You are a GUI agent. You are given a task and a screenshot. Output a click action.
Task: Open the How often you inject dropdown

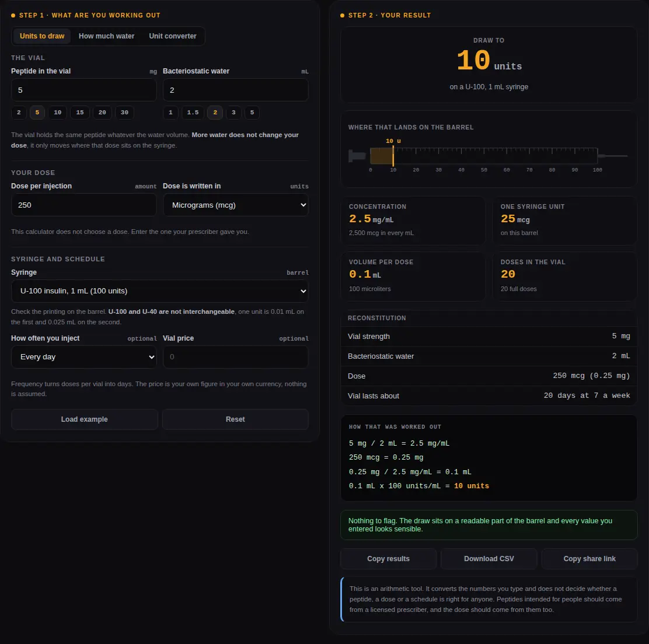pyautogui.click(x=84, y=357)
